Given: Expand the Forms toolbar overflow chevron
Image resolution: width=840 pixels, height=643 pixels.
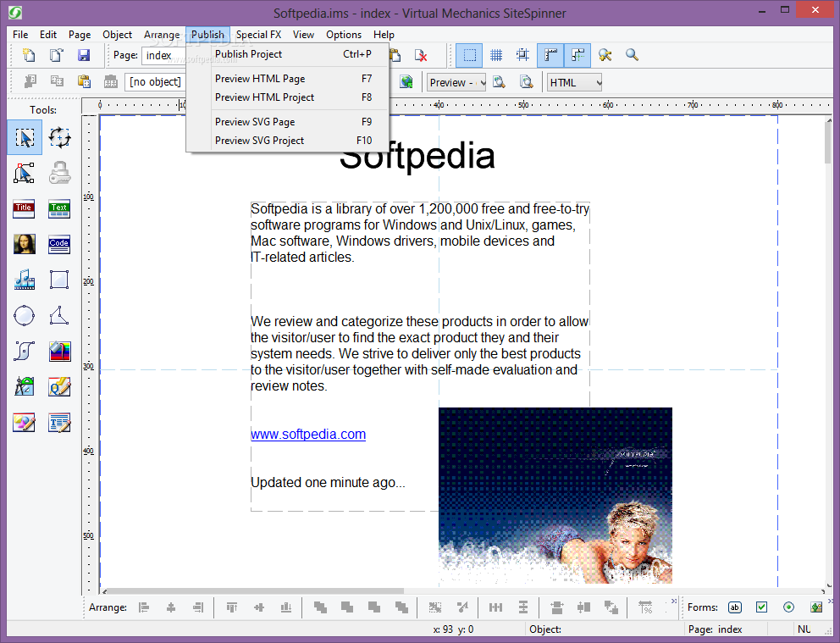Looking at the screenshot, I should pos(830,601).
